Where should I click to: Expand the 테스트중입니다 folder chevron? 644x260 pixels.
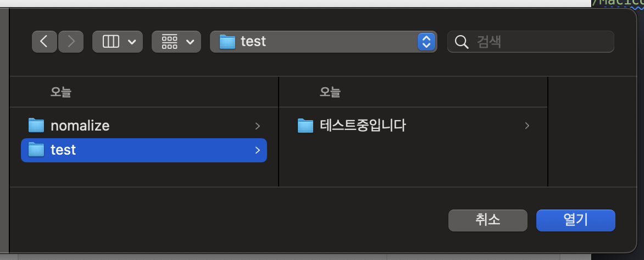click(527, 126)
